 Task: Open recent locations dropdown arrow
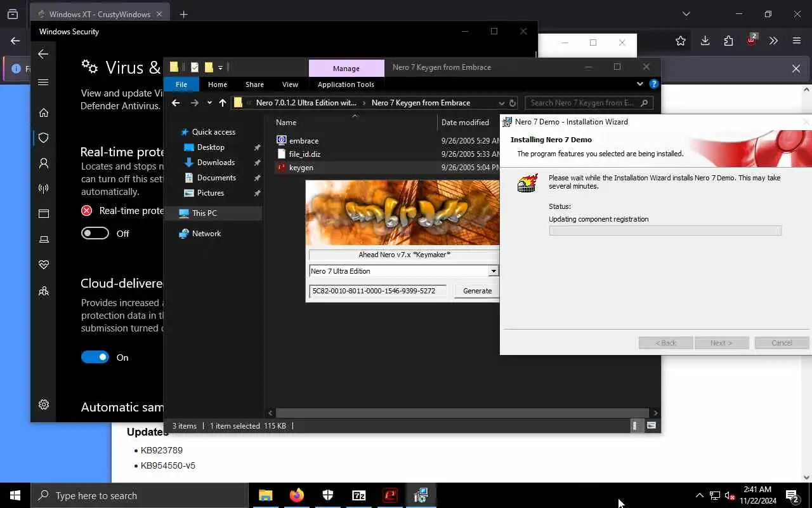209,103
